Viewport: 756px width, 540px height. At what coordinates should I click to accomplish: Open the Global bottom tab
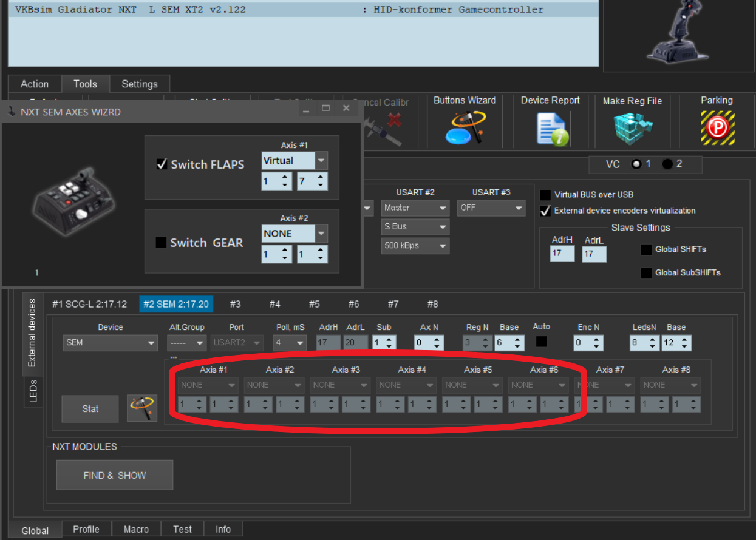(35, 530)
